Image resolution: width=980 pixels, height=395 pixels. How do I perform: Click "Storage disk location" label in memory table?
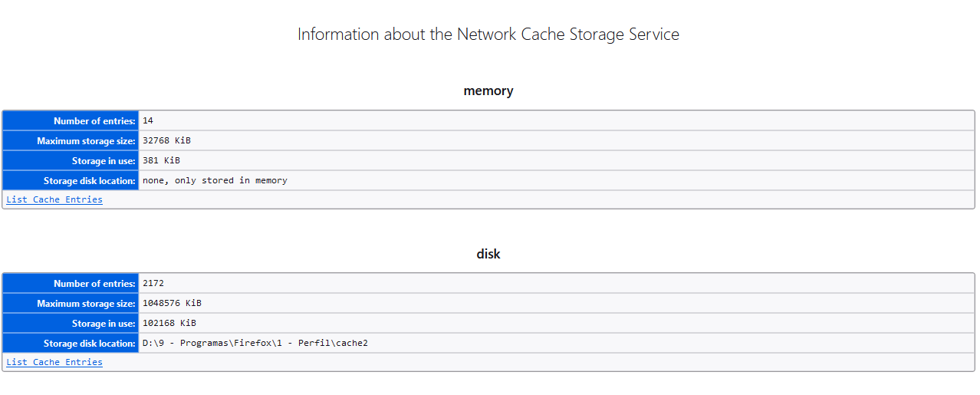[89, 181]
